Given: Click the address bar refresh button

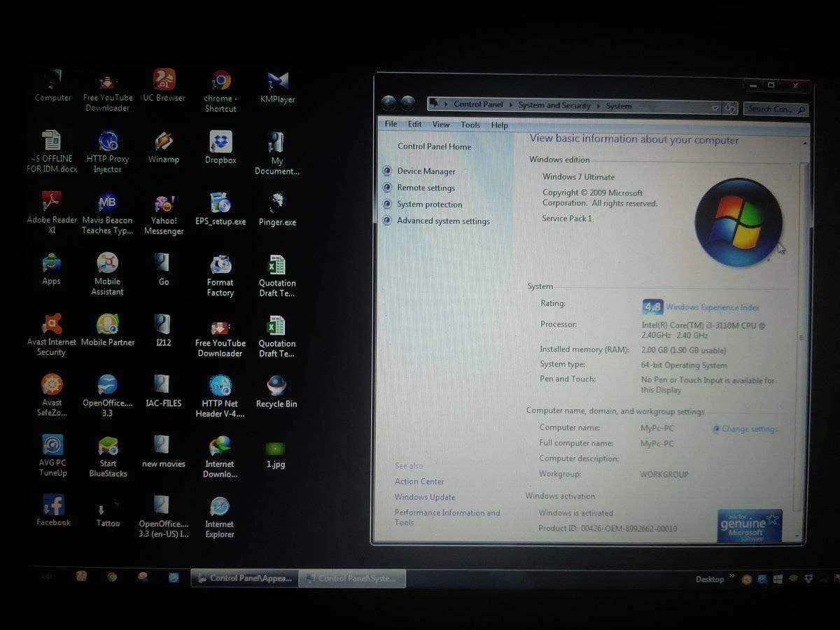Looking at the screenshot, I should pos(730,108).
